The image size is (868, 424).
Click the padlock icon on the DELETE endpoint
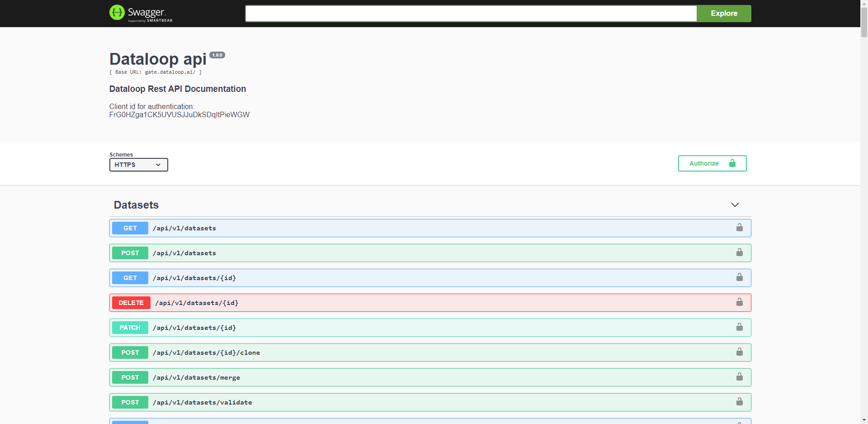click(740, 302)
